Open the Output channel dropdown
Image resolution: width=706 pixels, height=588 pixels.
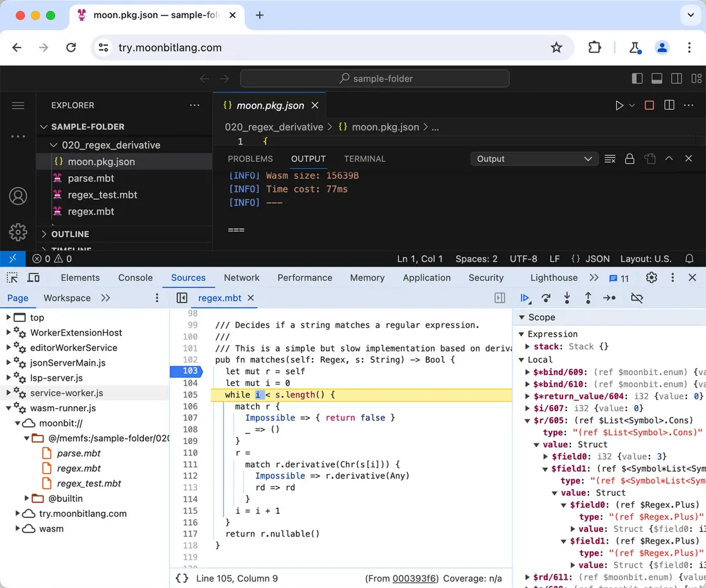[x=534, y=159]
